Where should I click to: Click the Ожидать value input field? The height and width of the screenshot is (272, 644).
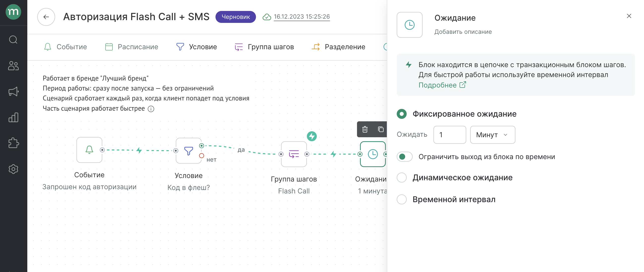(450, 135)
